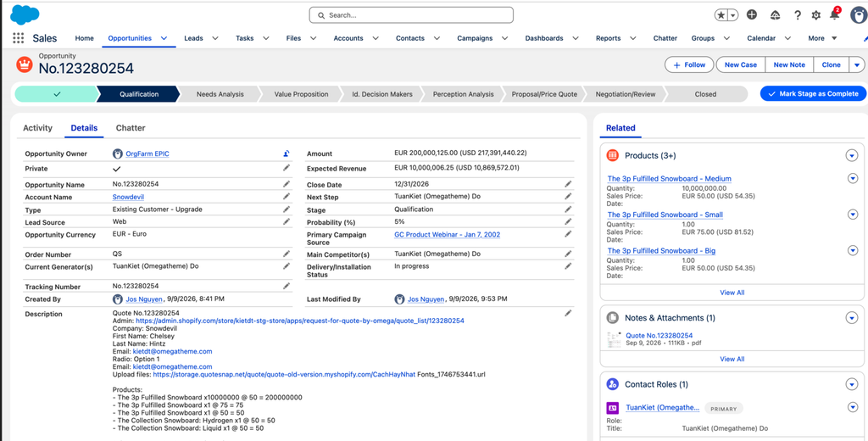Edit the Stage field pencil icon
This screenshot has height=441, width=868.
[568, 209]
